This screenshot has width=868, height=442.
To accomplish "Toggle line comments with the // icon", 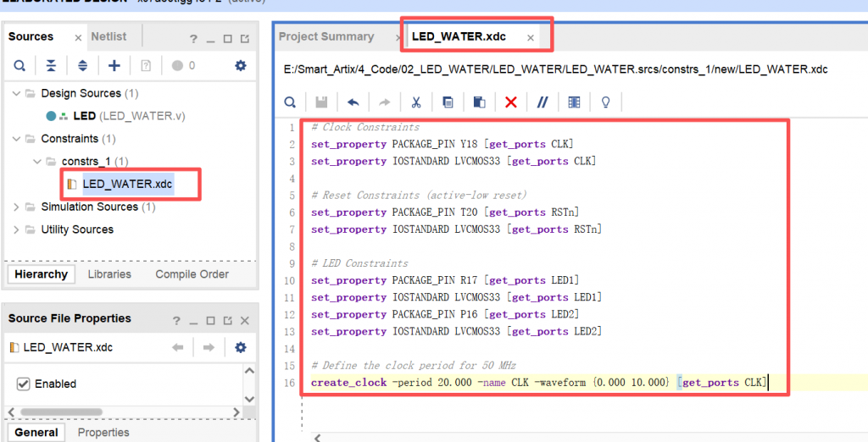I will tap(542, 102).
